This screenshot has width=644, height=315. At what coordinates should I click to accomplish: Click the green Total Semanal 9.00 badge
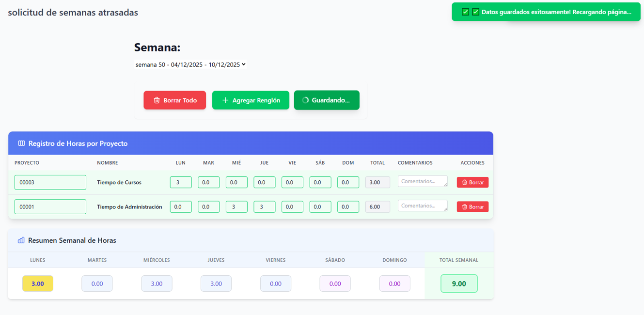[x=459, y=283]
